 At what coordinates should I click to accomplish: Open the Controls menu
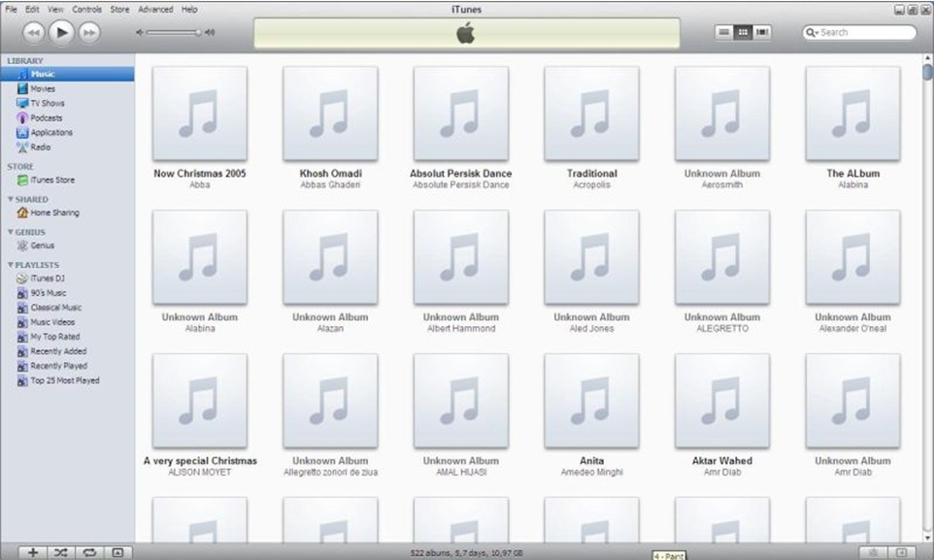pyautogui.click(x=86, y=9)
